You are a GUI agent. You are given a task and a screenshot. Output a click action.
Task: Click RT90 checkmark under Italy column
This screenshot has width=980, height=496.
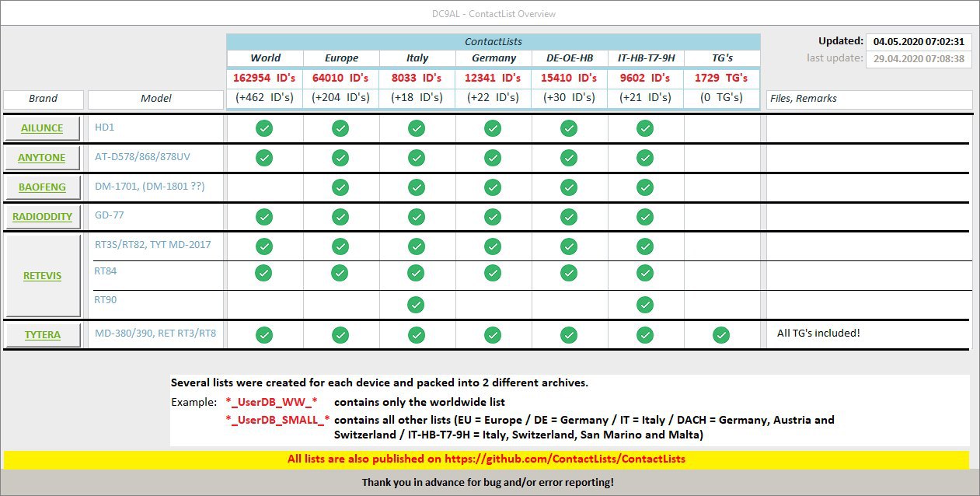coord(417,304)
